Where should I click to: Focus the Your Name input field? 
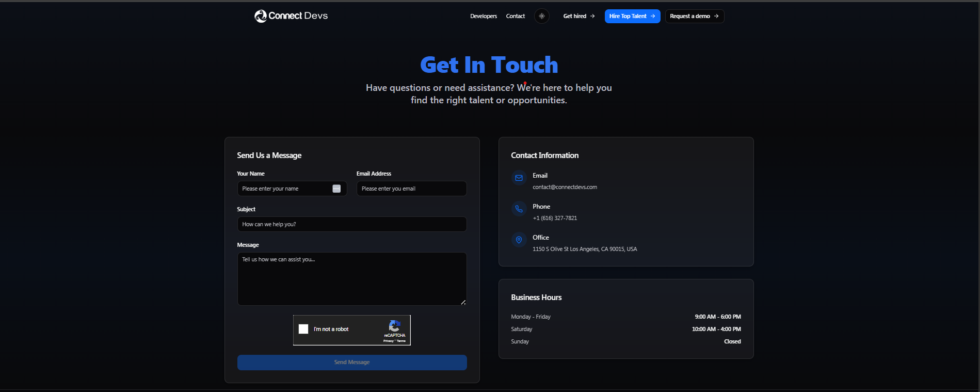click(x=292, y=189)
